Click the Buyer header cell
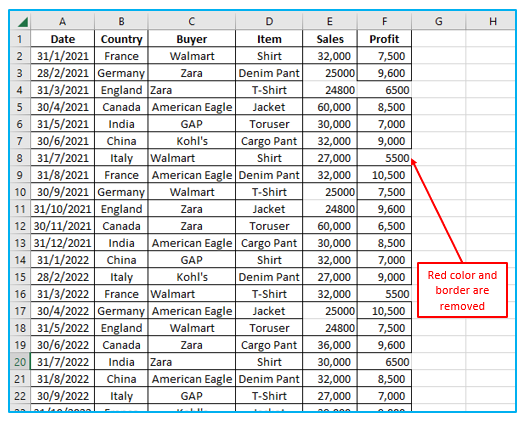This screenshot has height=422, width=525. (192, 39)
